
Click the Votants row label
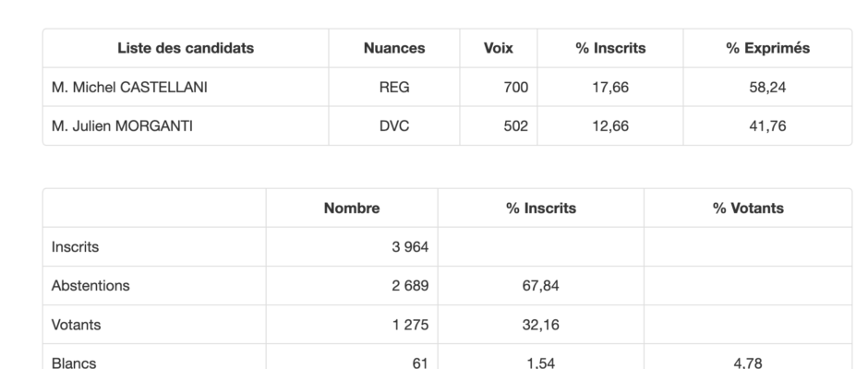76,325
